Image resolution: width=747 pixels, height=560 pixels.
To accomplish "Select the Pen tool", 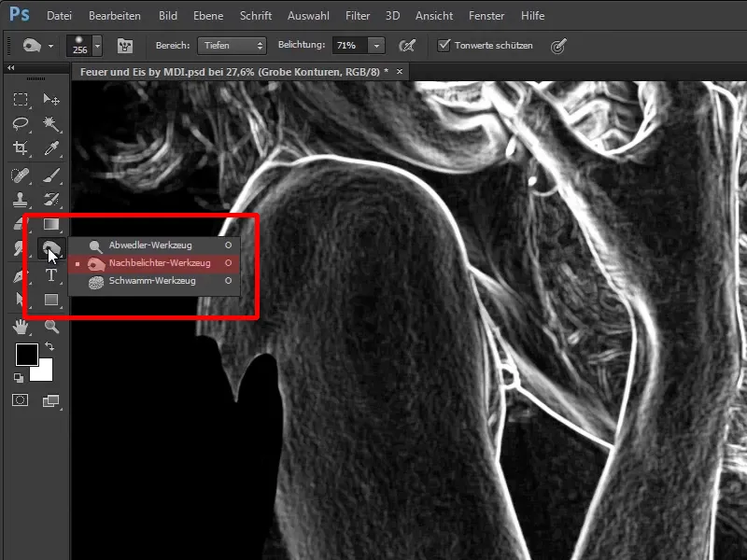I will click(x=19, y=274).
